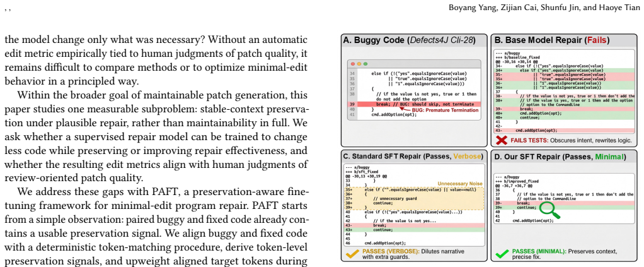644x267 pixels.
Task: Click the red window dot in Buggy Code
Action: [x=352, y=64]
